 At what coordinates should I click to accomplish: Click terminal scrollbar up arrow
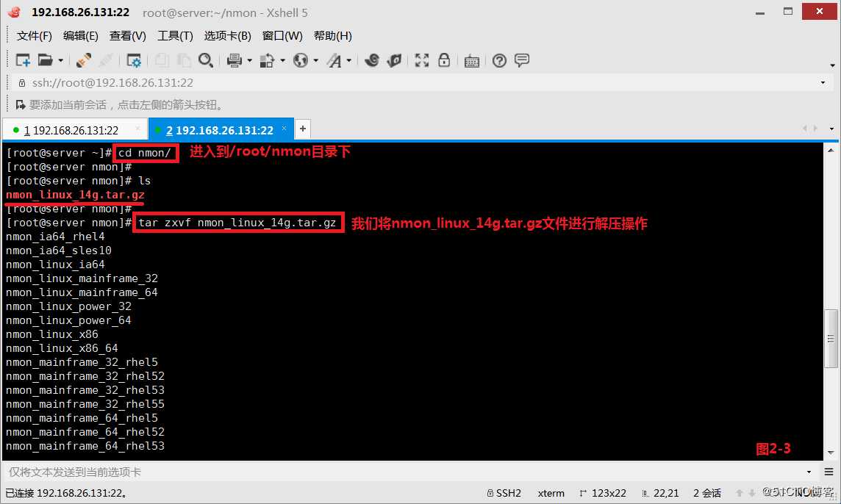coord(831,150)
